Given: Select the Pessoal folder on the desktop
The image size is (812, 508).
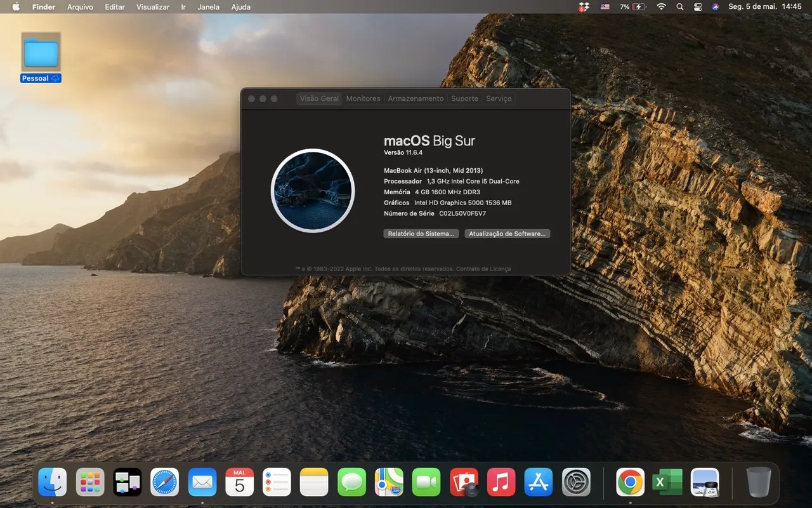Looking at the screenshot, I should pyautogui.click(x=41, y=57).
